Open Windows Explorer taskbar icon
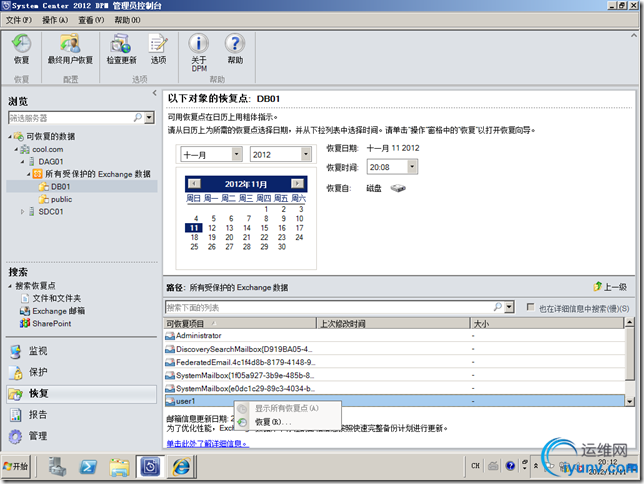This screenshot has height=484, width=644. [120, 467]
